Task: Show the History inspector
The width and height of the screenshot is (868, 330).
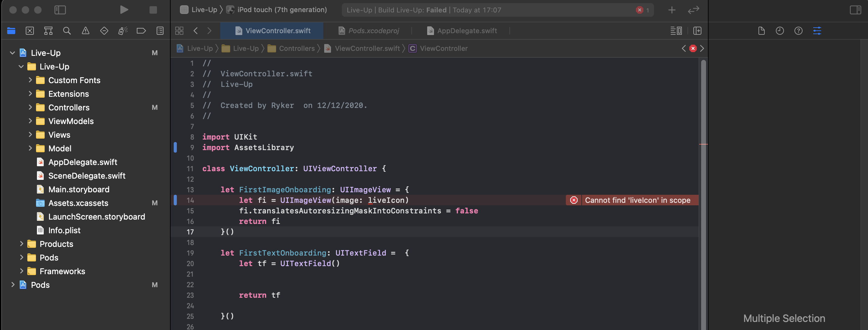Action: [780, 31]
